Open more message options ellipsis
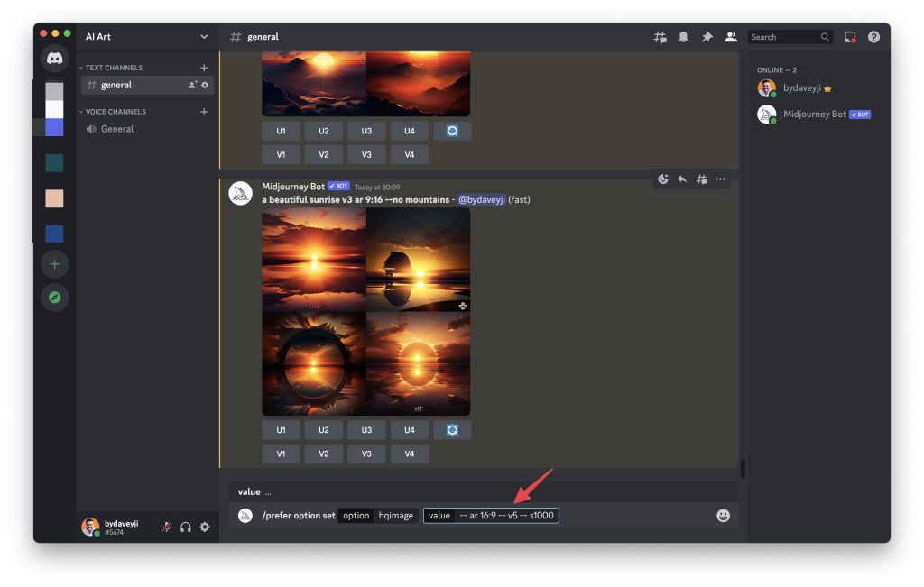This screenshot has width=924, height=587. point(720,179)
